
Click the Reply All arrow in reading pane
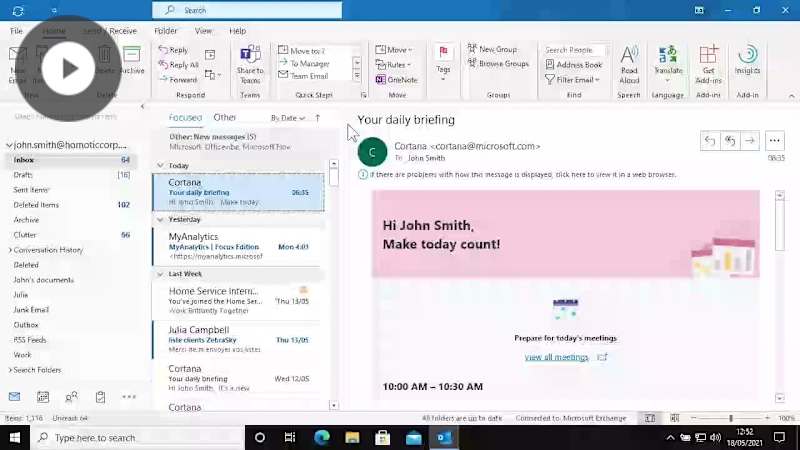click(730, 140)
